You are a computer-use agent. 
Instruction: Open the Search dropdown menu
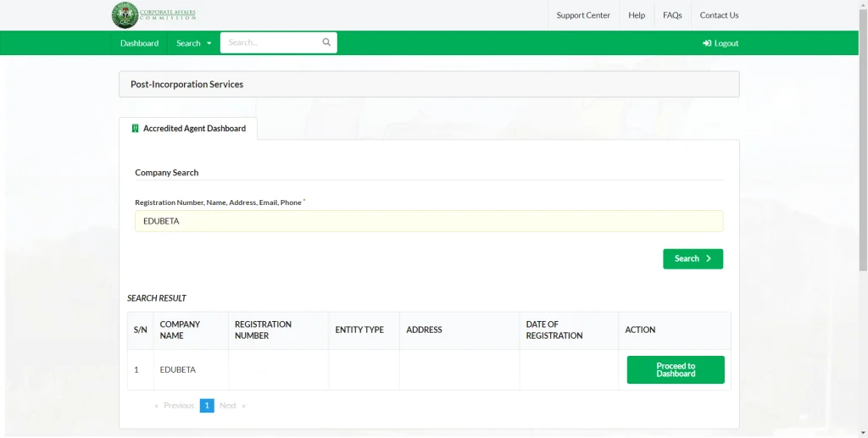point(194,43)
